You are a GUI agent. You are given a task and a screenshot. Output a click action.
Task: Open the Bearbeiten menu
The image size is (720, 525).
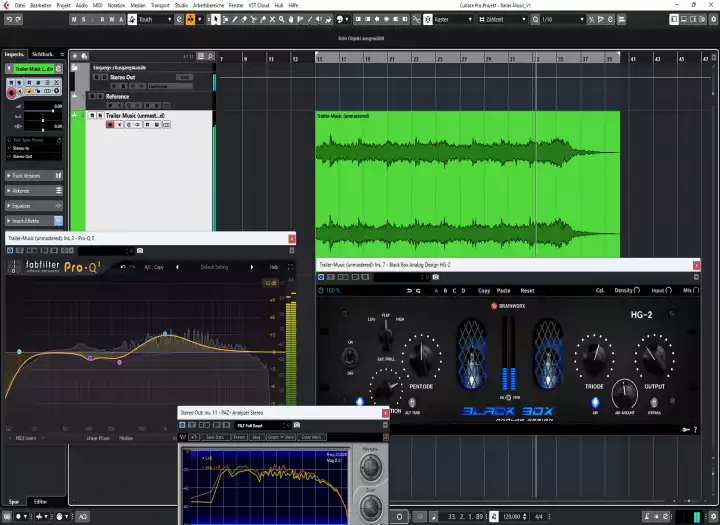(x=40, y=5)
